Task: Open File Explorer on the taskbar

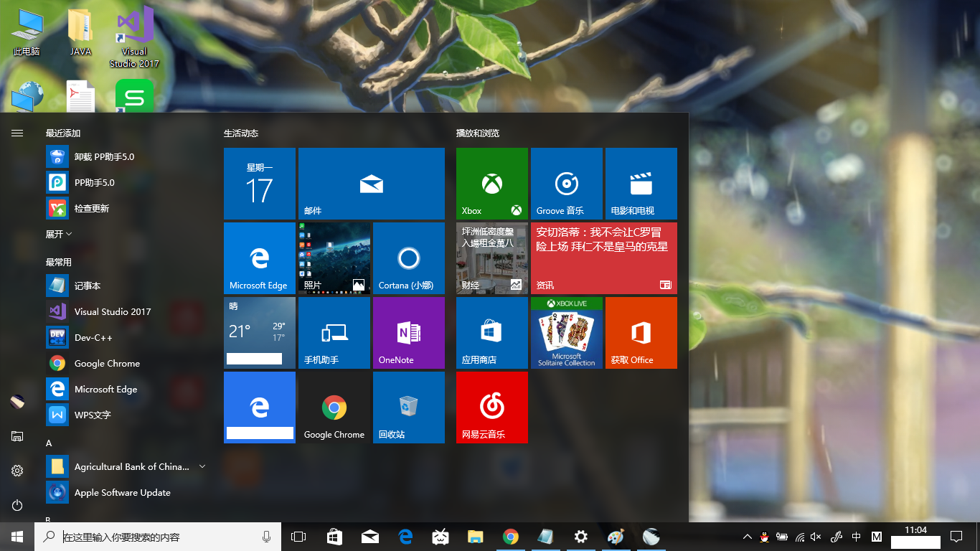Action: 476,537
